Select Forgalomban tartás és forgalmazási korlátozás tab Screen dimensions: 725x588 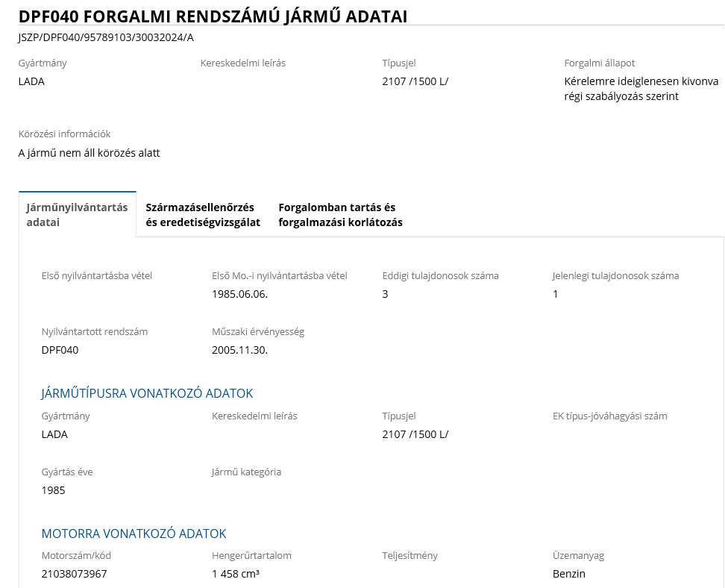click(340, 214)
